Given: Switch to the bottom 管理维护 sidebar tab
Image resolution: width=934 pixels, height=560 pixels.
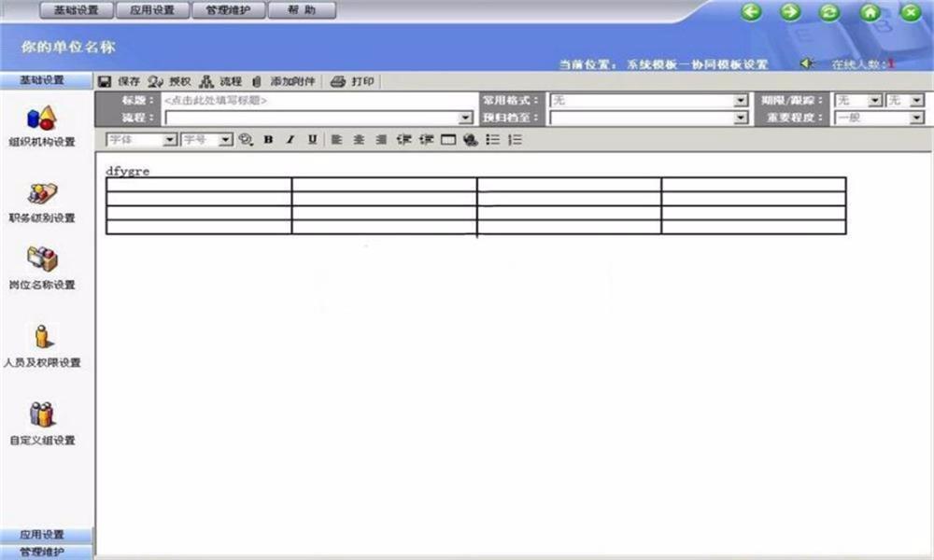Looking at the screenshot, I should click(46, 552).
